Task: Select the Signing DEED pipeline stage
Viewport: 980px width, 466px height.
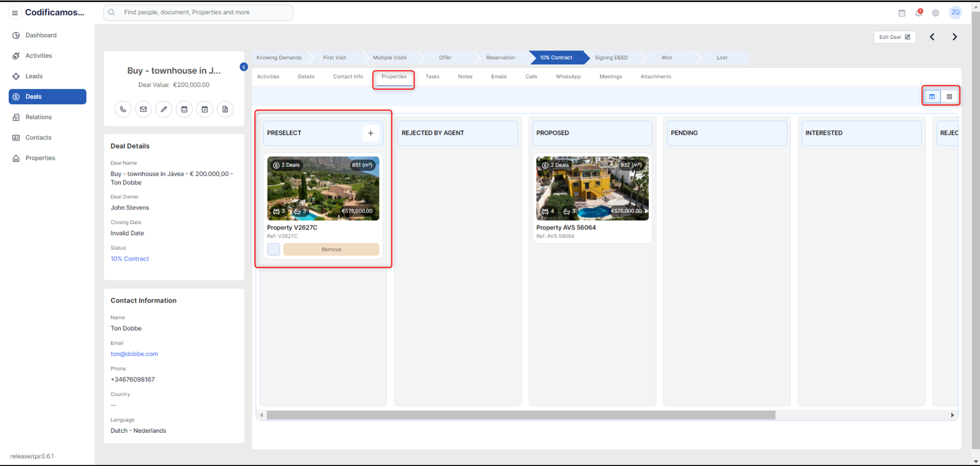Action: (611, 58)
